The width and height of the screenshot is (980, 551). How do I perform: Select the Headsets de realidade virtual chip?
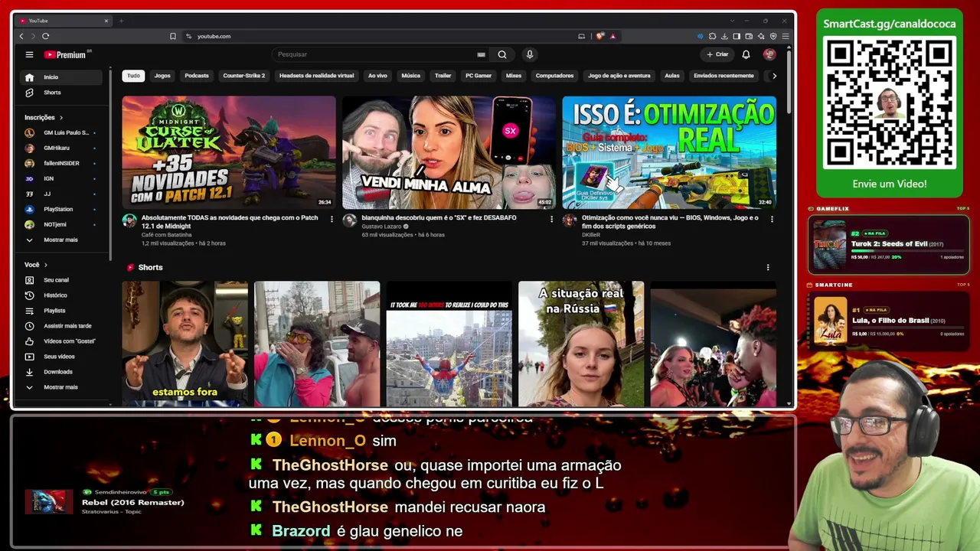coord(316,76)
